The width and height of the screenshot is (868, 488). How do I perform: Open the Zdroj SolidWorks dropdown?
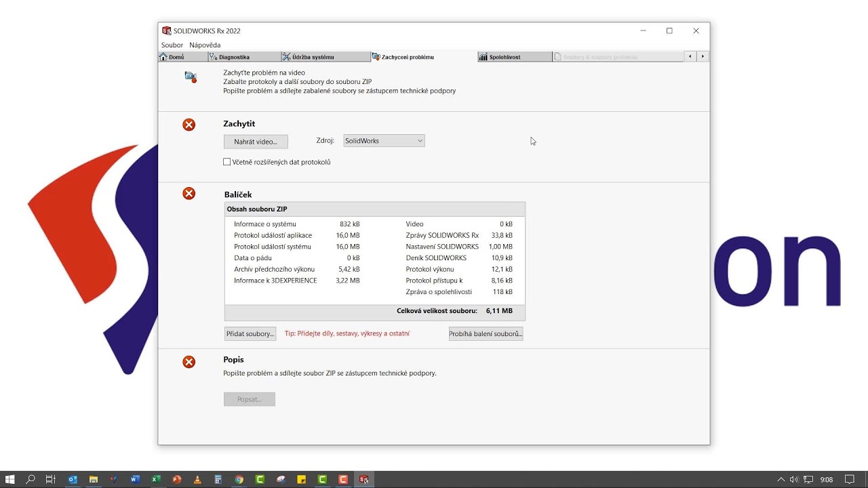[384, 141]
